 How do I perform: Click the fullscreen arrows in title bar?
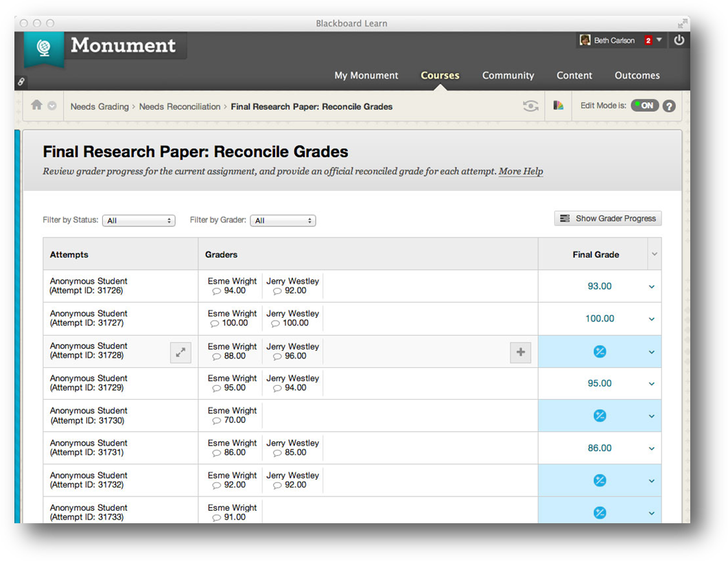(x=682, y=23)
